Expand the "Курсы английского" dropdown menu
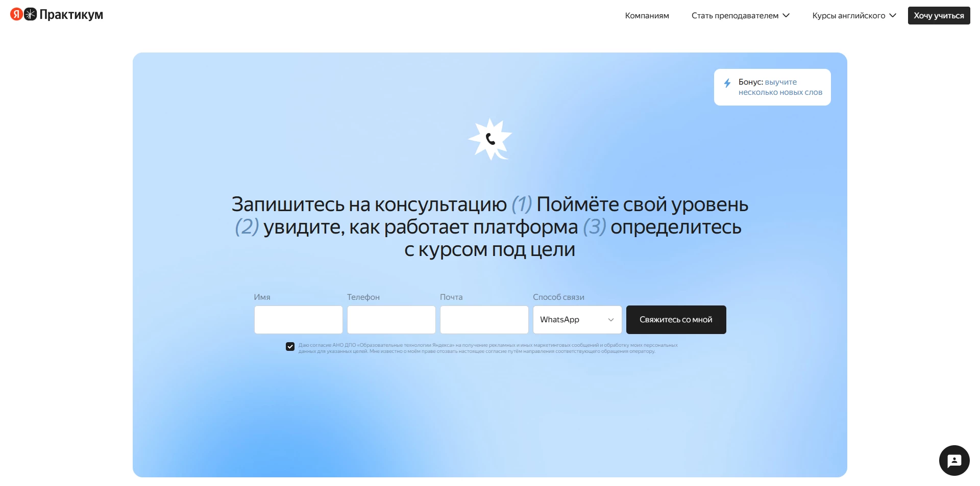Screen dimensions: 980x486 853,15
